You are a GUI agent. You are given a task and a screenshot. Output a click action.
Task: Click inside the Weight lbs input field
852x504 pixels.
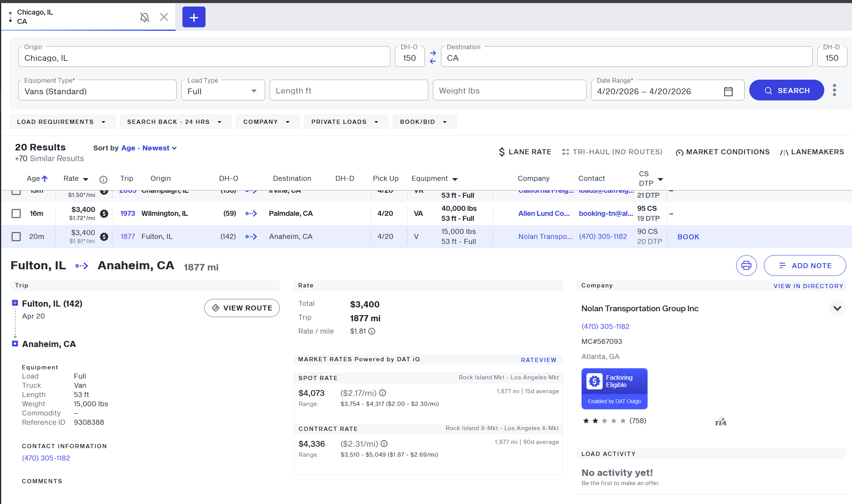click(x=510, y=90)
